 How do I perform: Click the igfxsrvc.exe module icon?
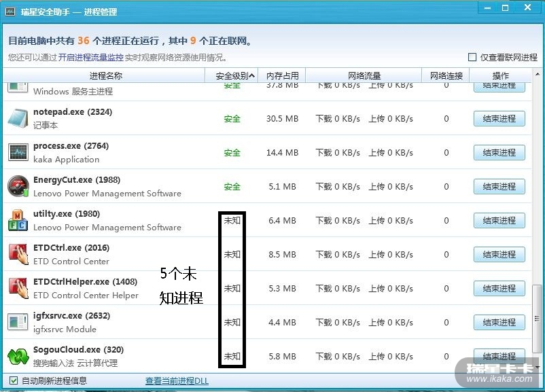(18, 322)
